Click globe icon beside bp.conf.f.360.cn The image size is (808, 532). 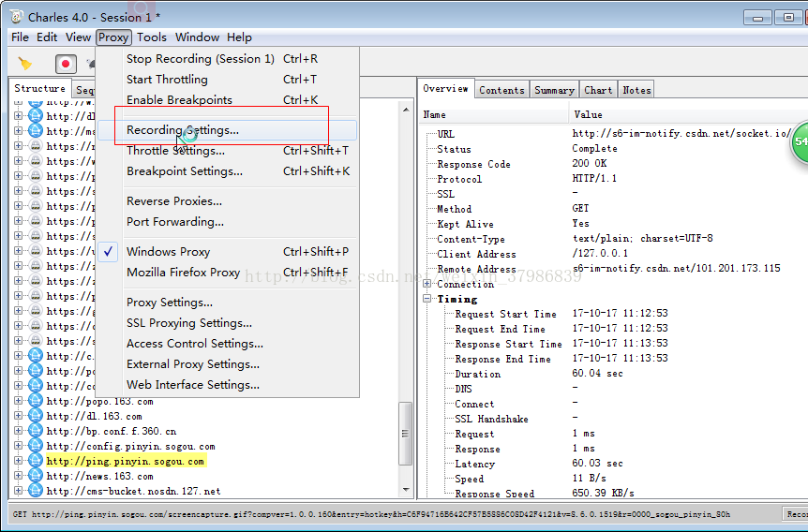pos(35,431)
